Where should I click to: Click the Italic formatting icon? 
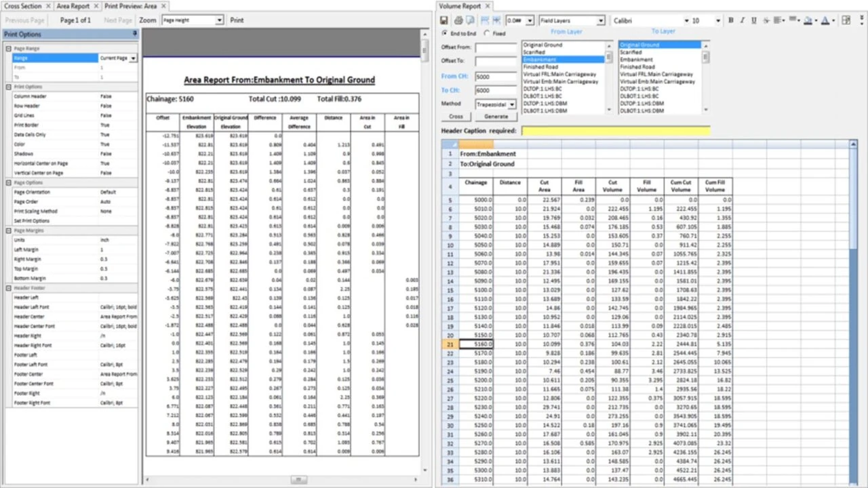[743, 20]
